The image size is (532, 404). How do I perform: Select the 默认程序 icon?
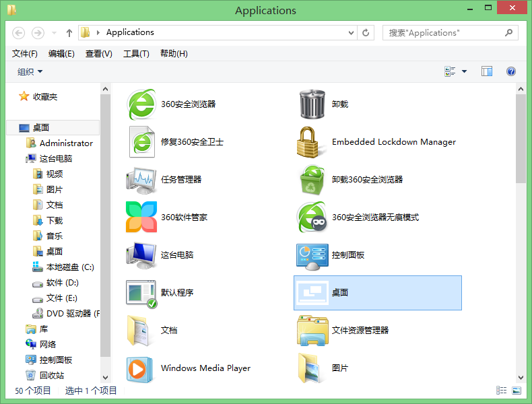(x=141, y=293)
